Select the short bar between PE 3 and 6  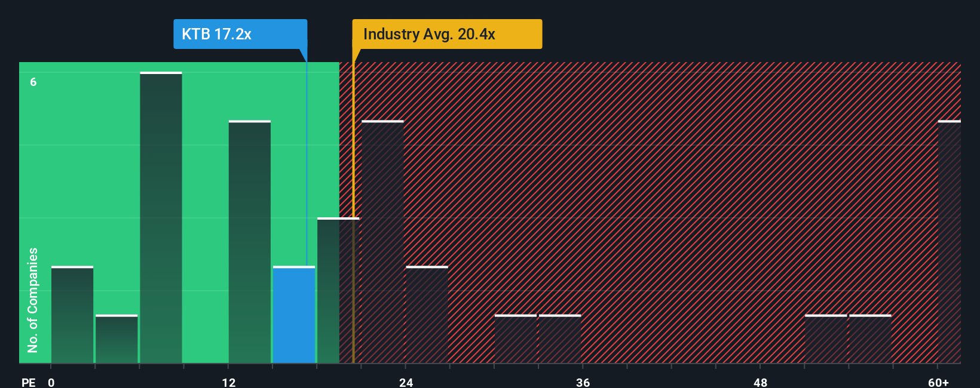(x=117, y=339)
